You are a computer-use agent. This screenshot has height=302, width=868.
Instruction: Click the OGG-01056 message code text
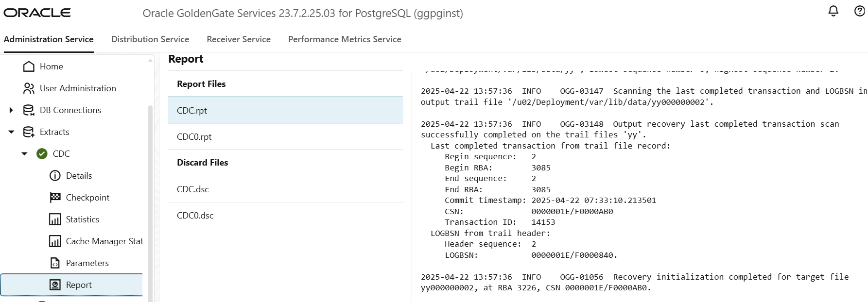[x=581, y=277]
